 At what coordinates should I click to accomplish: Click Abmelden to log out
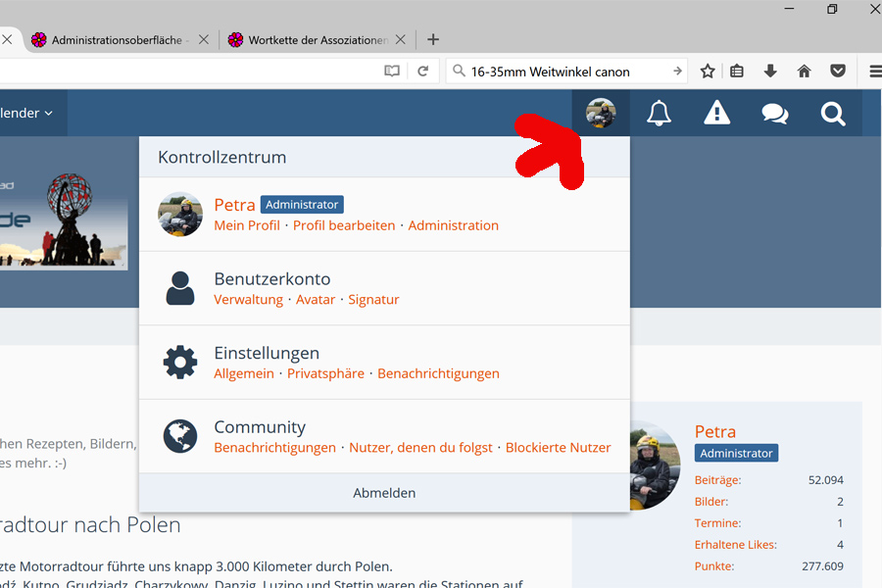point(384,493)
